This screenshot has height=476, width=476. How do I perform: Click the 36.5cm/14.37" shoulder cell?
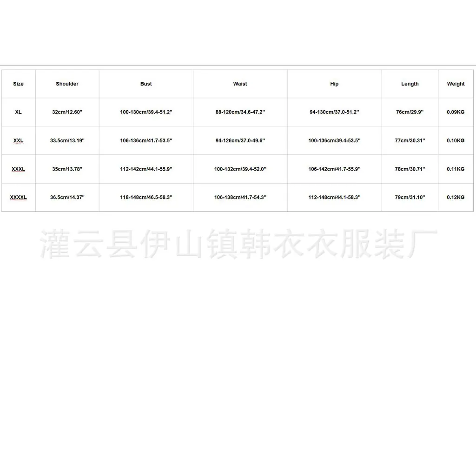[67, 197]
